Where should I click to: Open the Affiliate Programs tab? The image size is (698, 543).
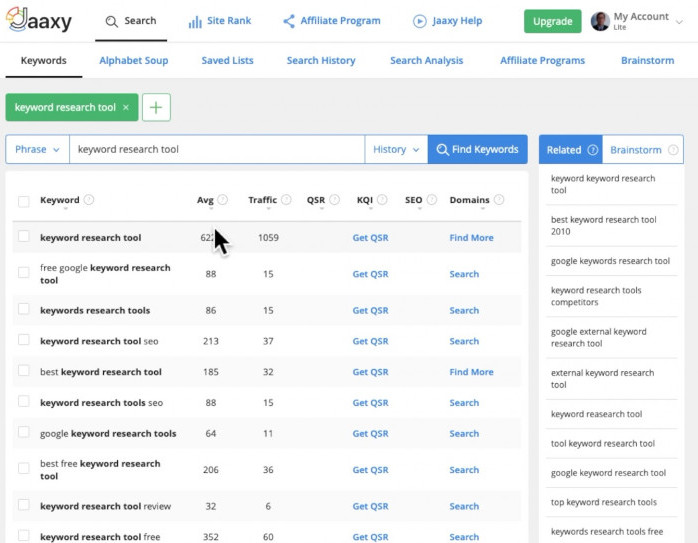pos(542,61)
